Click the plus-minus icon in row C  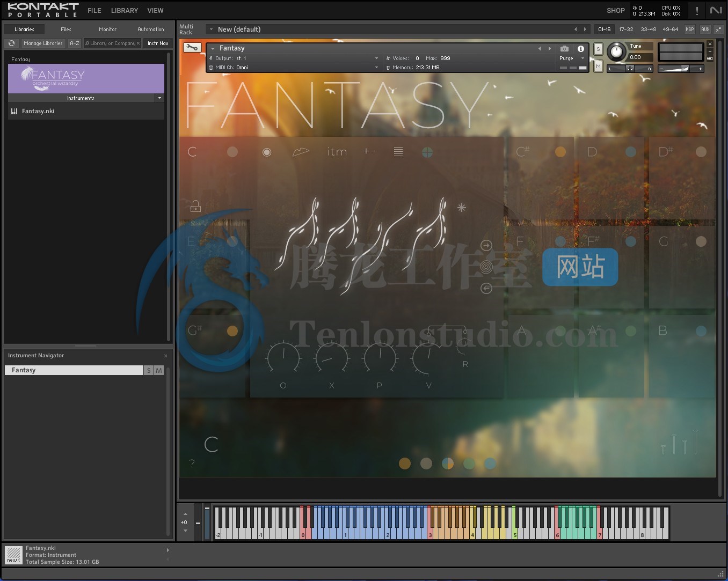coord(369,151)
